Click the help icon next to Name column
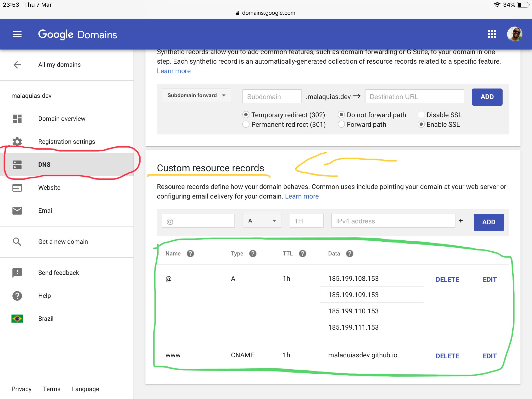Image resolution: width=532 pixels, height=399 pixels. (x=190, y=254)
